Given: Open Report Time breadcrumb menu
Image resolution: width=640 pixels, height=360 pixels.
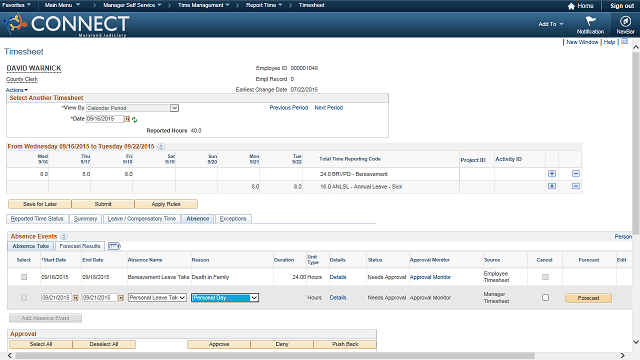Looking at the screenshot, I should tap(264, 5).
